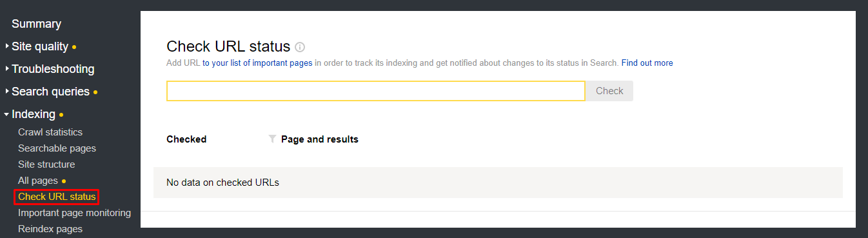Image resolution: width=868 pixels, height=238 pixels.
Task: Click the filter icon next to Page and results
Action: click(272, 139)
